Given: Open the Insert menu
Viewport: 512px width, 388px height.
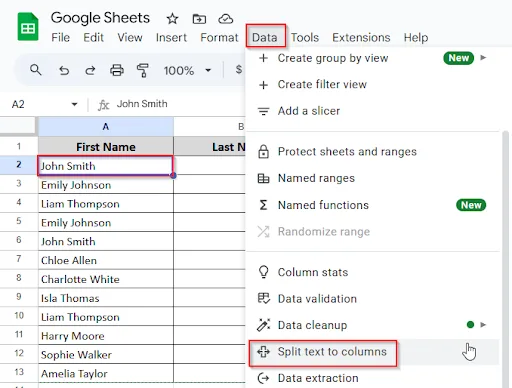Looking at the screenshot, I should (171, 37).
